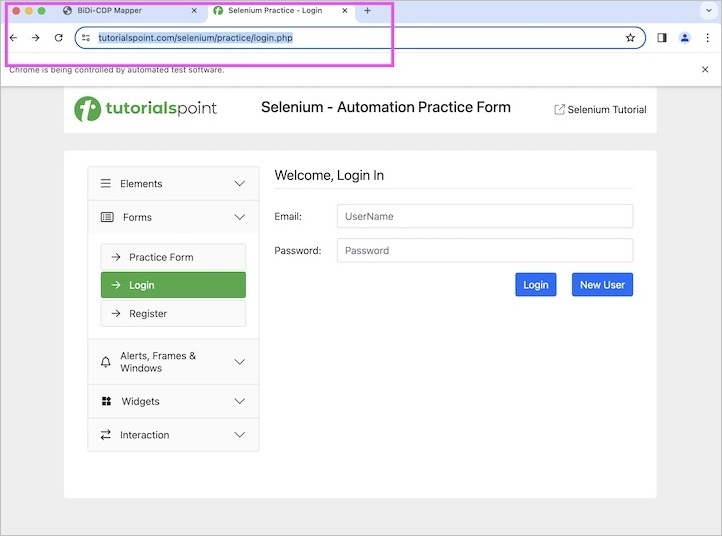Open the Register sidebar item

pyautogui.click(x=173, y=314)
